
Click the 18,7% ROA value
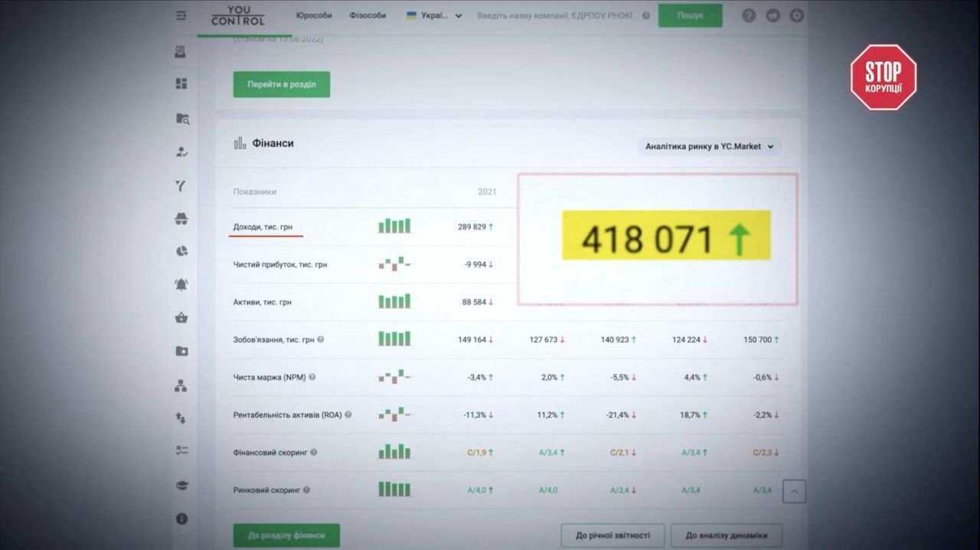[691, 415]
